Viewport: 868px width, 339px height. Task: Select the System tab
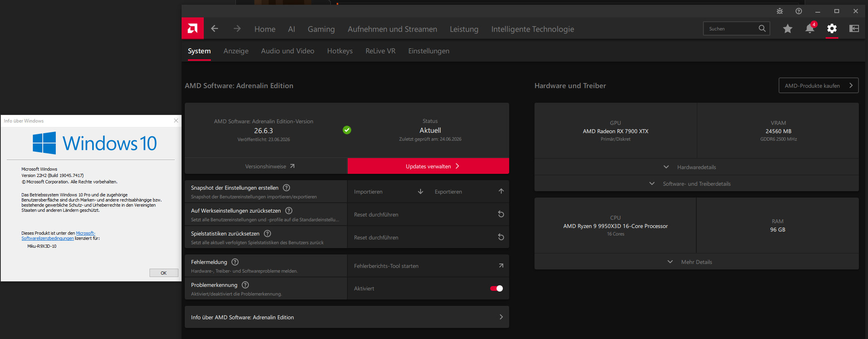point(199,51)
